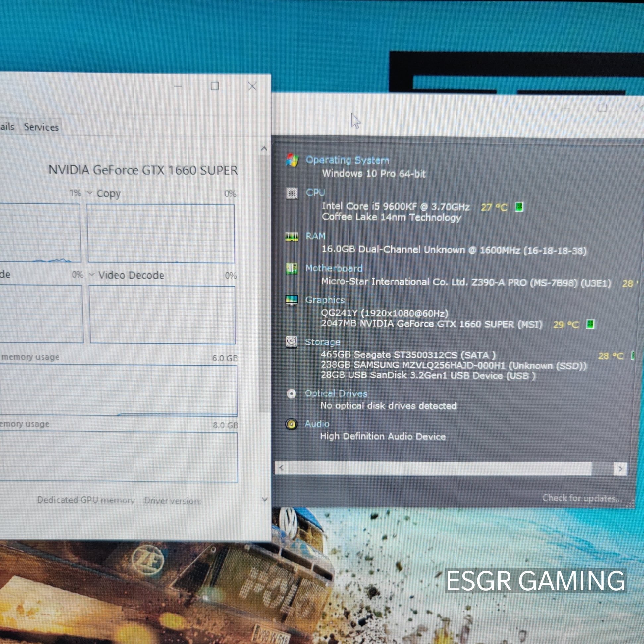Click the Audio speaker icon in Speccy
The image size is (644, 644).
tap(291, 424)
